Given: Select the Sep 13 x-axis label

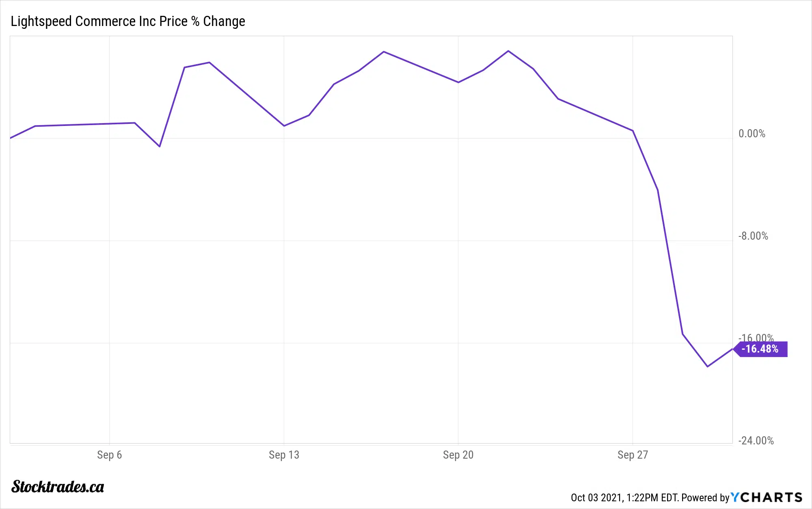Looking at the screenshot, I should click(284, 455).
